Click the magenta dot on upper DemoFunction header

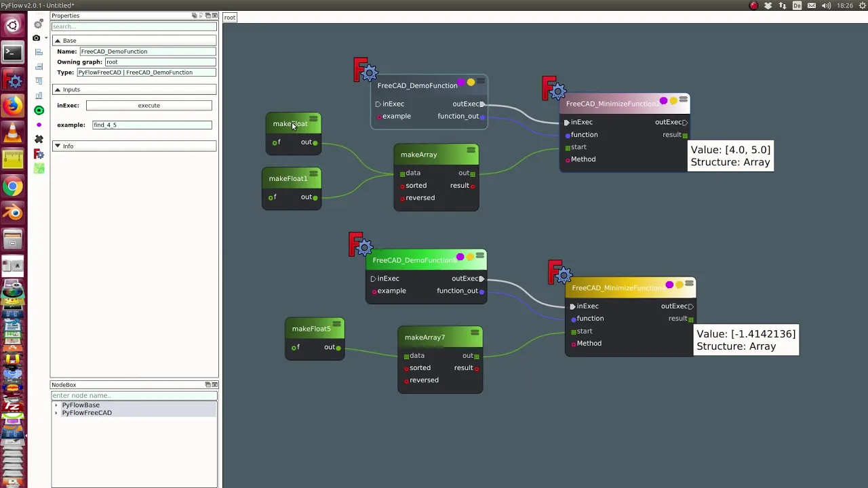[461, 83]
